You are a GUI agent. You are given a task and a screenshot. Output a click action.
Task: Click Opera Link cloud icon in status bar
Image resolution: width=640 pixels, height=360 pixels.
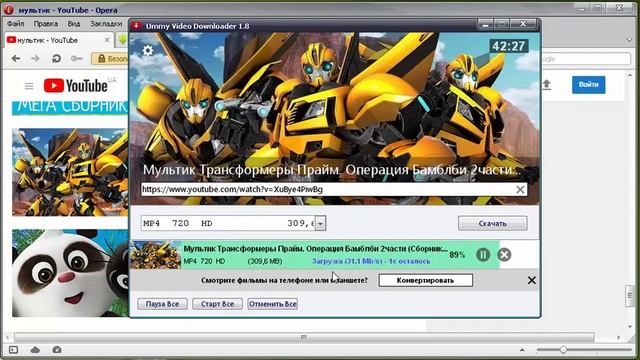36,350
